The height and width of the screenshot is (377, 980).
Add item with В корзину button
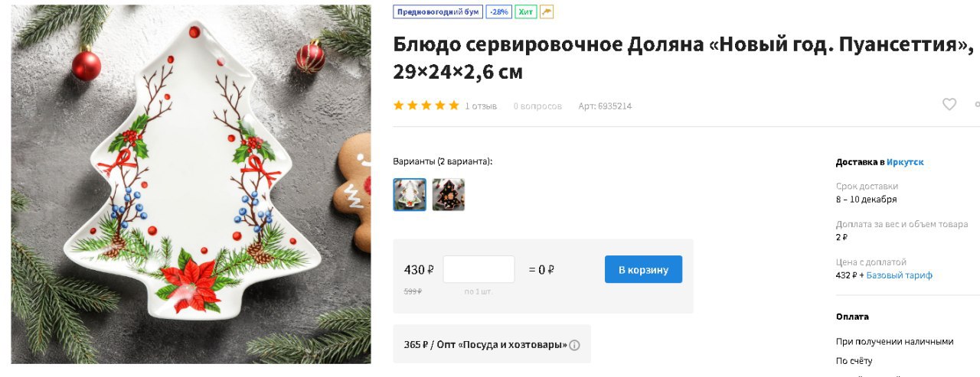click(643, 269)
